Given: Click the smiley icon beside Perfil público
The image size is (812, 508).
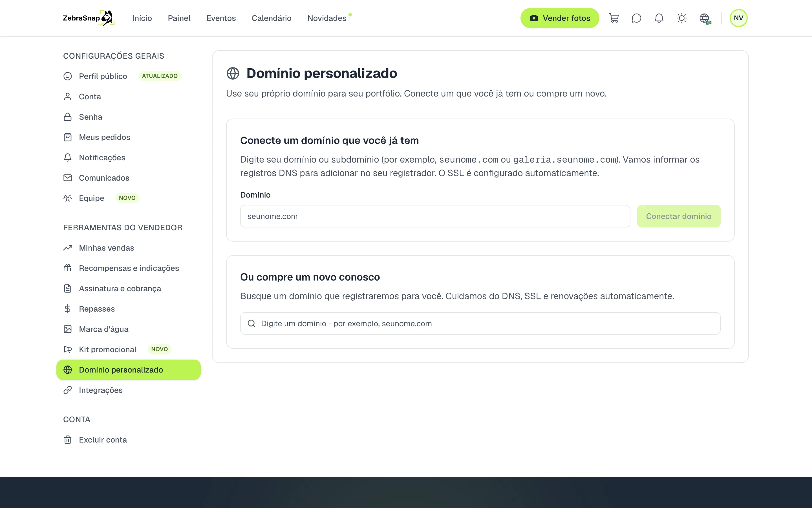Looking at the screenshot, I should 68,76.
